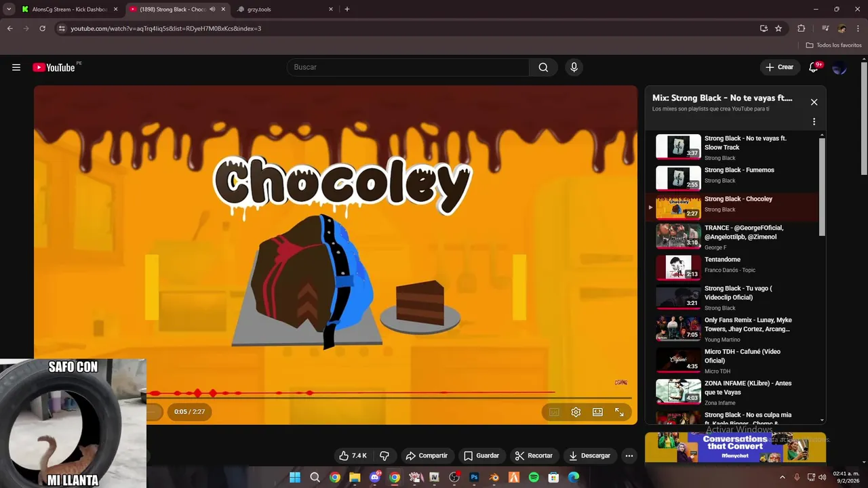Screen dimensions: 868x488
Task: Enter fullscreen in the video player
Action: tap(619, 412)
